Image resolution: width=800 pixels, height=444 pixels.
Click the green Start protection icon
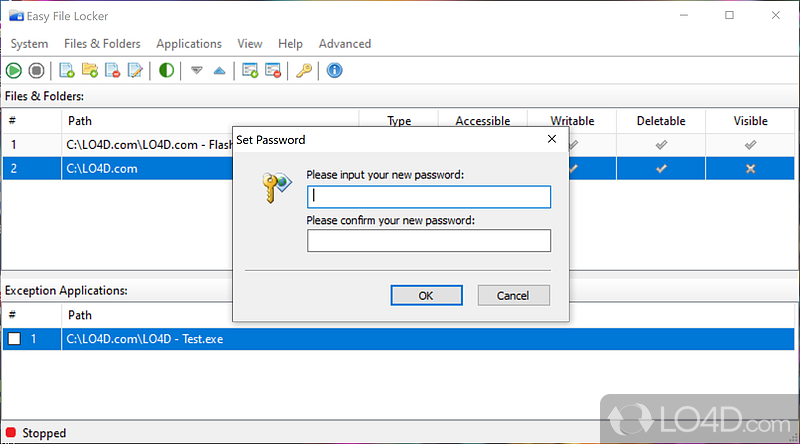pyautogui.click(x=14, y=70)
